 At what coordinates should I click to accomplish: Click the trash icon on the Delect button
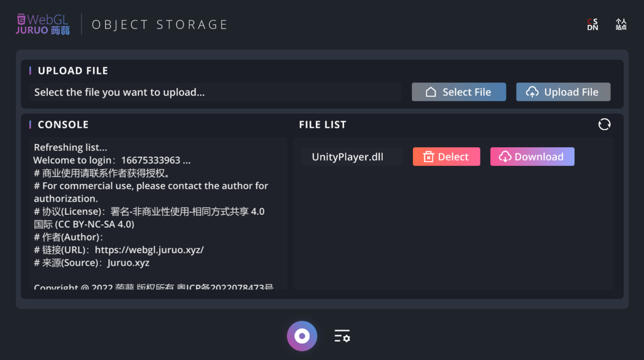pyautogui.click(x=428, y=156)
